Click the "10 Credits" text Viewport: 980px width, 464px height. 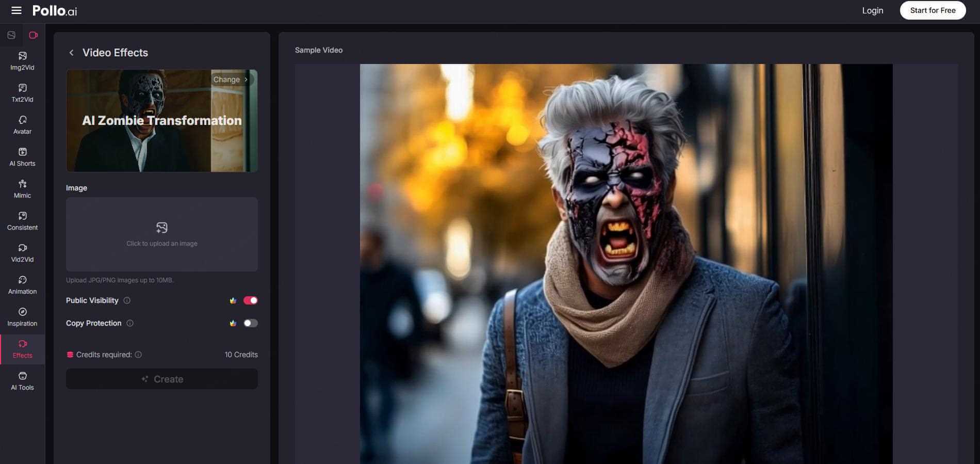point(241,355)
